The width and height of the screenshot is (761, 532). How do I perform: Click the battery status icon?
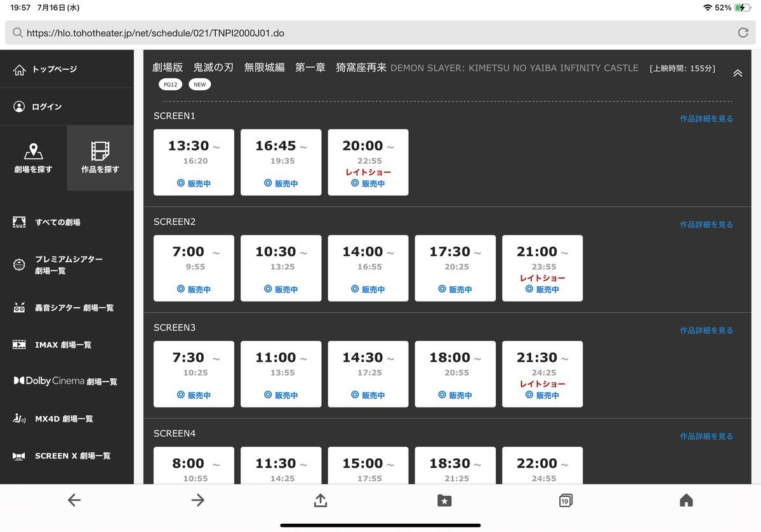(742, 8)
